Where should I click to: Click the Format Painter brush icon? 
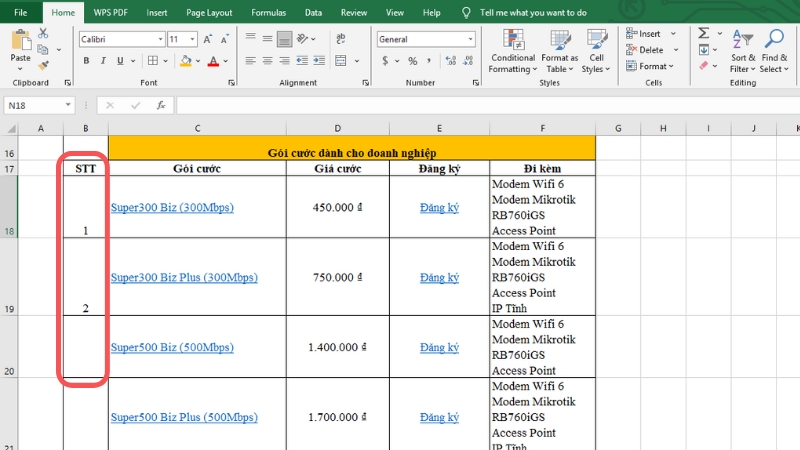pyautogui.click(x=43, y=63)
